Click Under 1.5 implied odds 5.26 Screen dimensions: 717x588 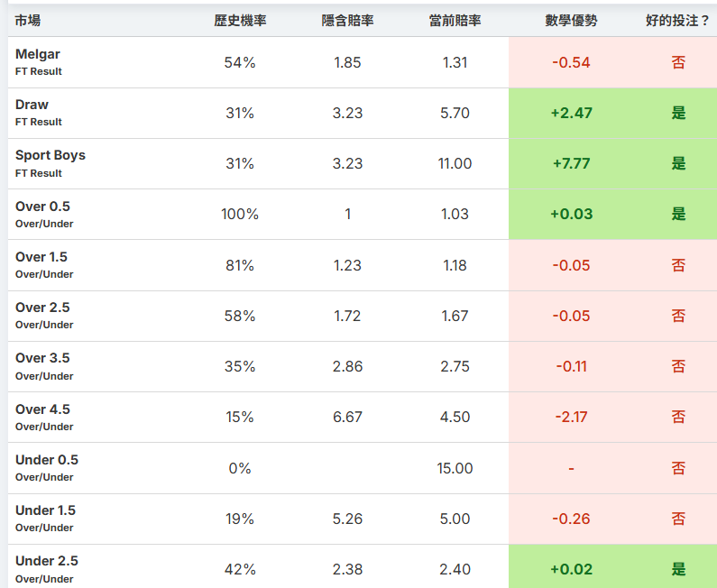click(x=347, y=519)
